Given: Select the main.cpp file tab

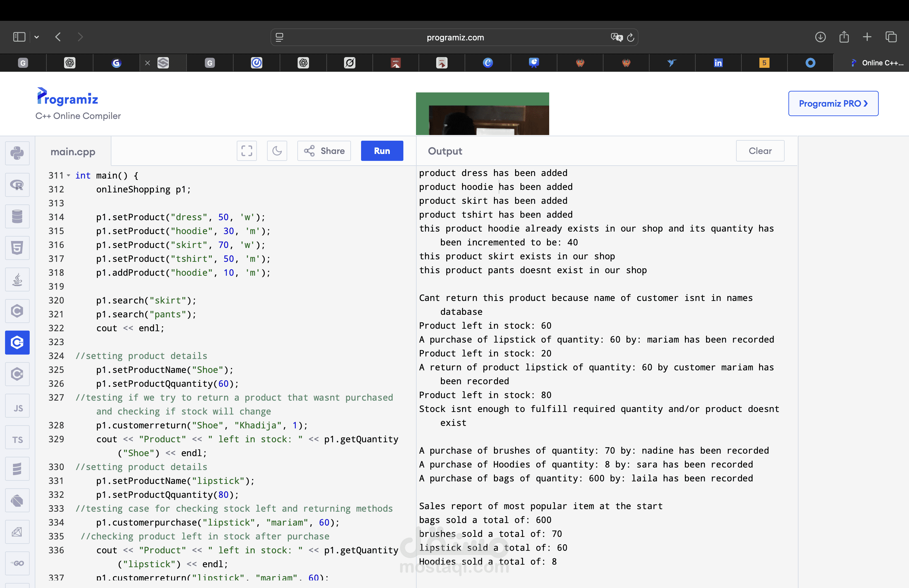Looking at the screenshot, I should click(x=73, y=152).
